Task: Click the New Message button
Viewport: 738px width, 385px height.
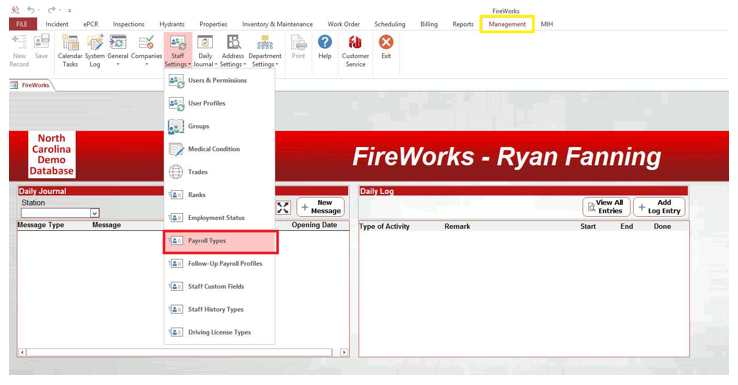Action: click(321, 207)
